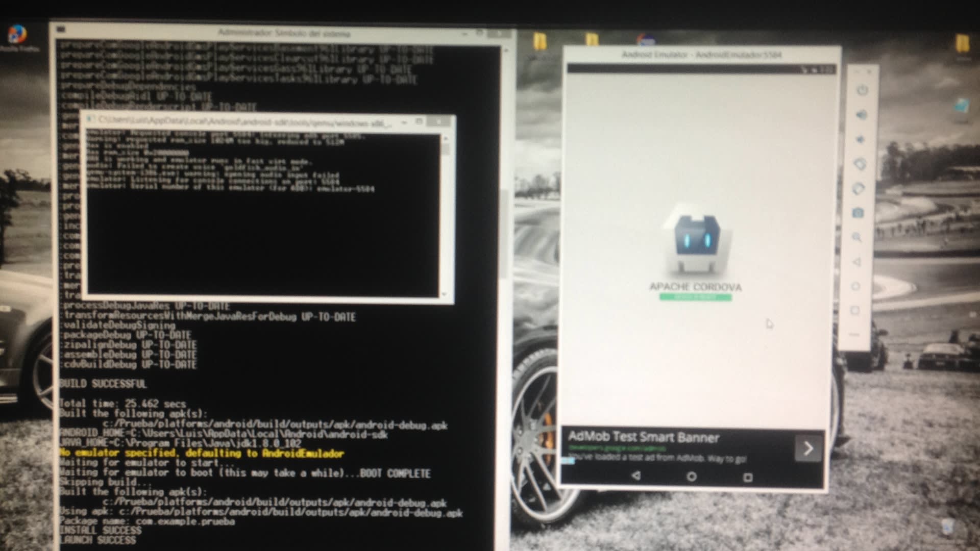The image size is (980, 551).
Task: Click the emulator power button icon
Action: [862, 90]
